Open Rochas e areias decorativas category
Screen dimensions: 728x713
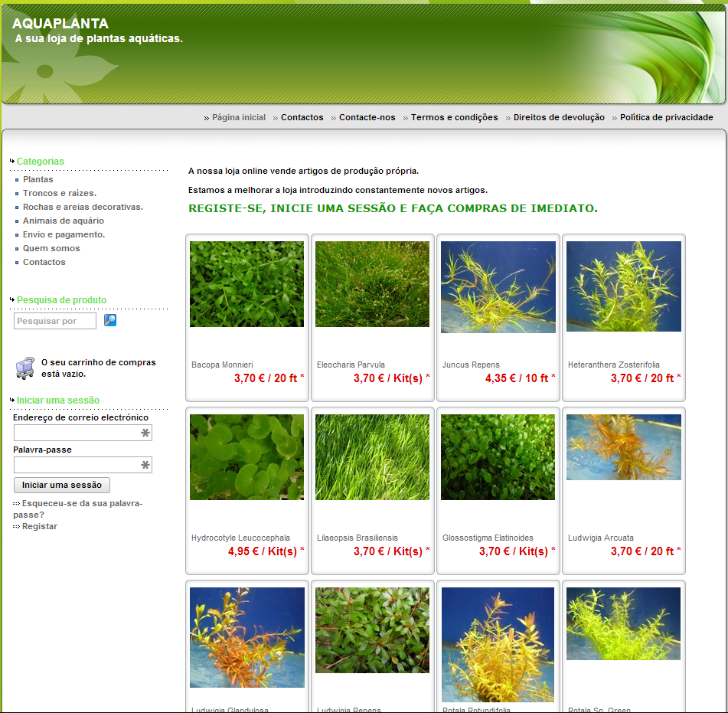coord(83,207)
